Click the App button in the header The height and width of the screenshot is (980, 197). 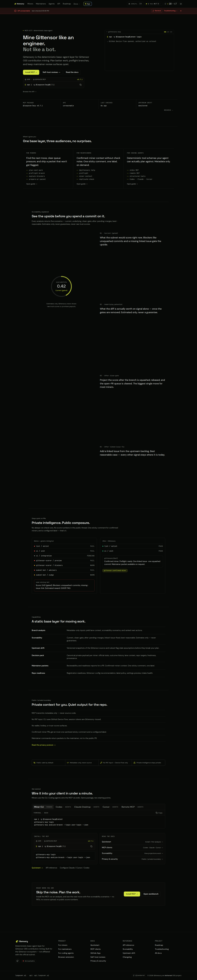pos(87,4)
